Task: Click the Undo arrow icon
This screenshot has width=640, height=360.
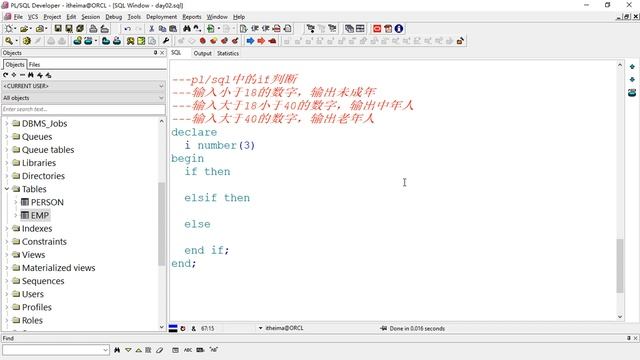Action: click(127, 29)
